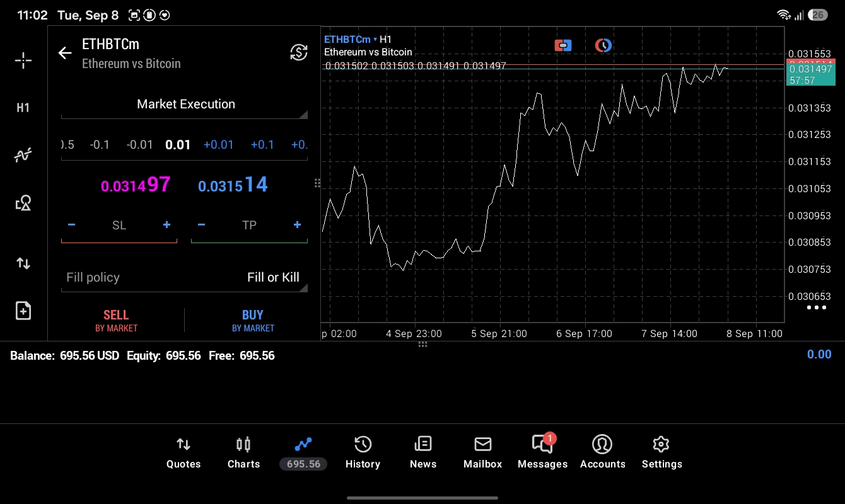Increase Stop Loss with plus button
The image size is (845, 504).
pos(166,225)
